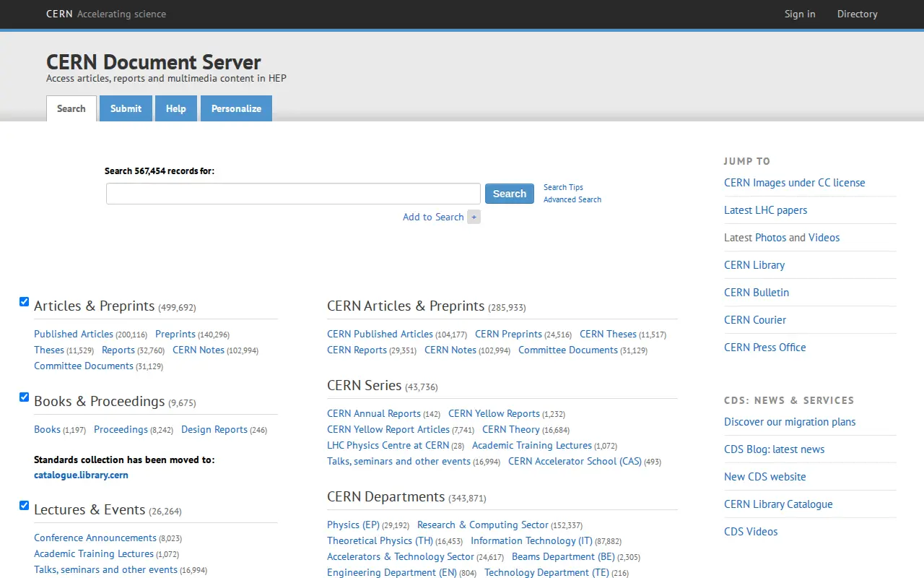Open the CERN Articles & Preprints heading
The image size is (924, 578).
tap(406, 306)
